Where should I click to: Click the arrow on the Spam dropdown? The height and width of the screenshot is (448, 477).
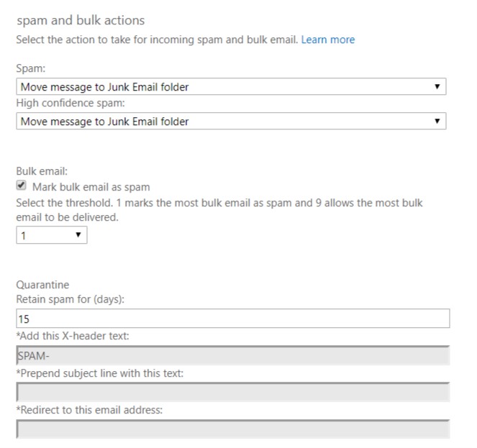pyautogui.click(x=437, y=87)
